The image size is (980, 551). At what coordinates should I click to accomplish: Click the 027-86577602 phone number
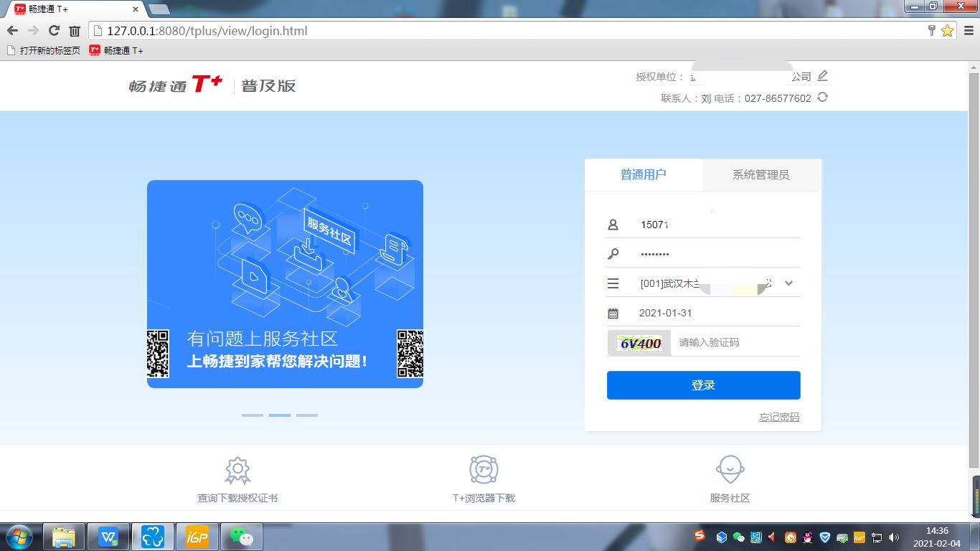[x=778, y=98]
